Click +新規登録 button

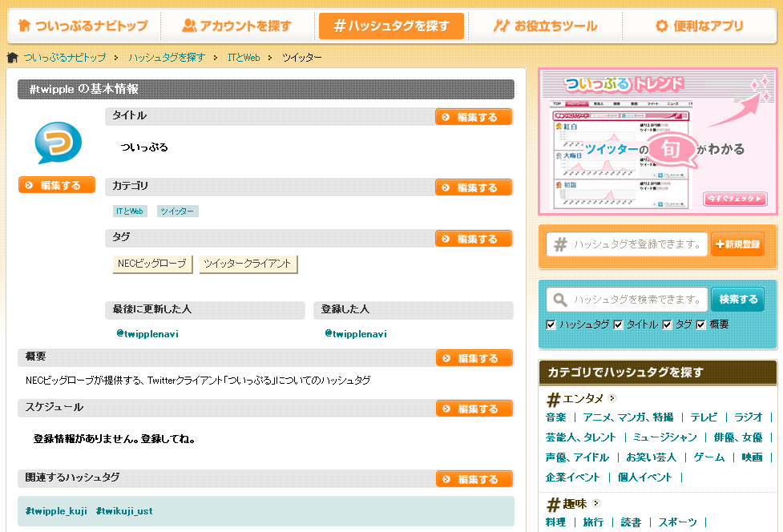pos(737,244)
